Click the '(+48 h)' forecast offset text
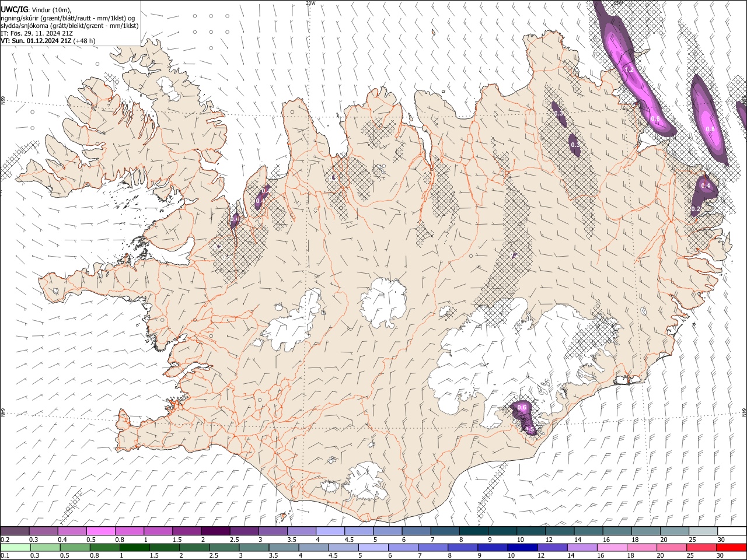This screenshot has width=747, height=560. point(85,41)
